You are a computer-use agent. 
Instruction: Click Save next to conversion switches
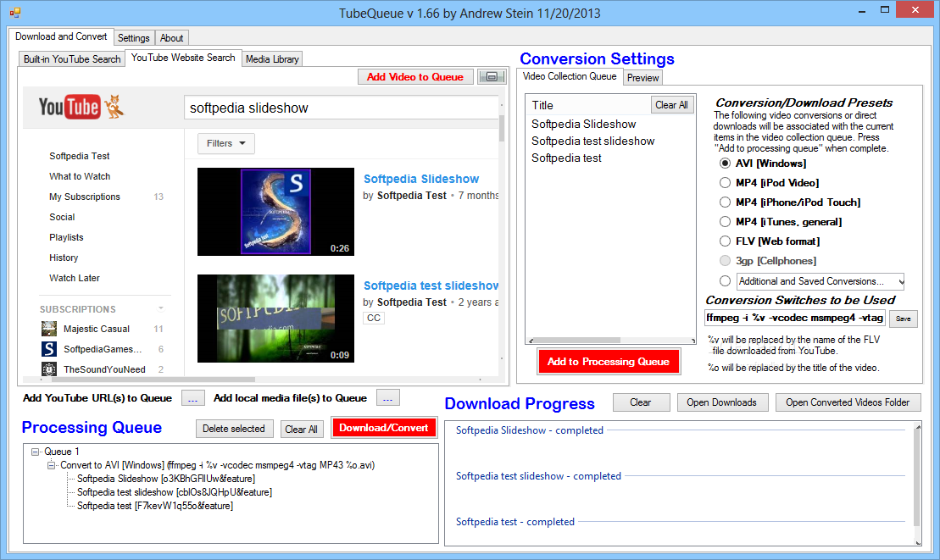[x=903, y=319]
